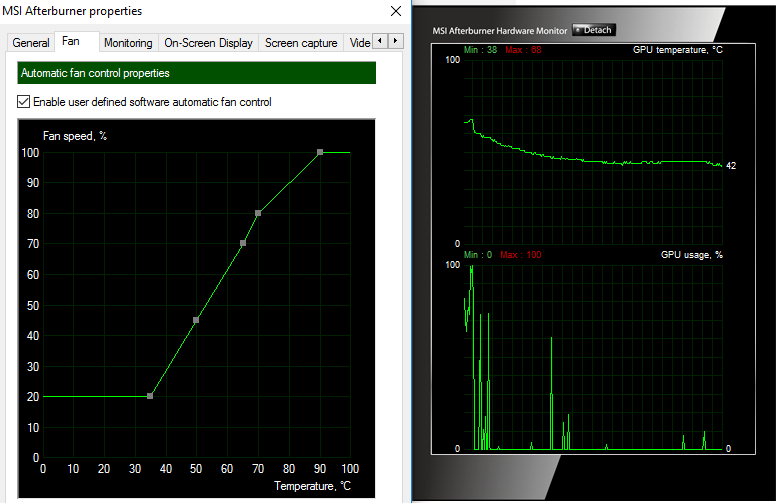Click the MSI Afterburner properties title text
The image size is (779, 503).
pos(73,11)
